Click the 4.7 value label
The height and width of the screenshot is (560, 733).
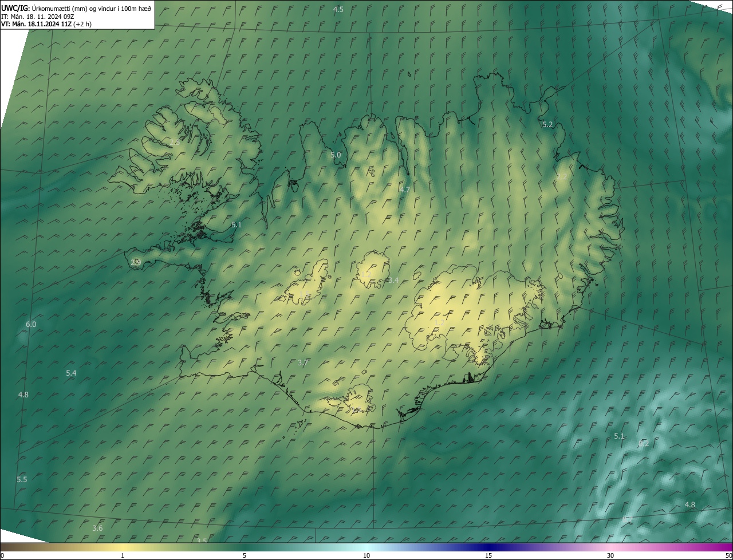(405, 190)
